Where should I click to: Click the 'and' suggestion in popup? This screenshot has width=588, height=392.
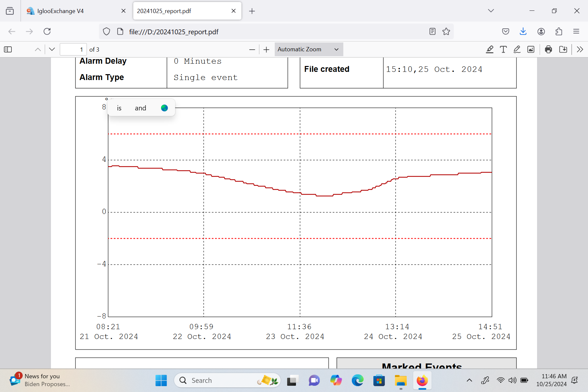coord(140,108)
